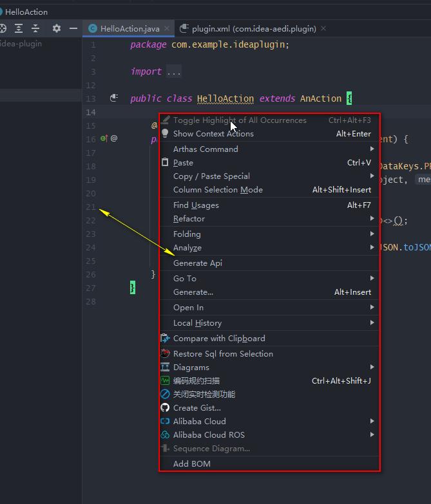
Task: Click the Java class icon on HelloAction.java tab
Action: [93, 28]
